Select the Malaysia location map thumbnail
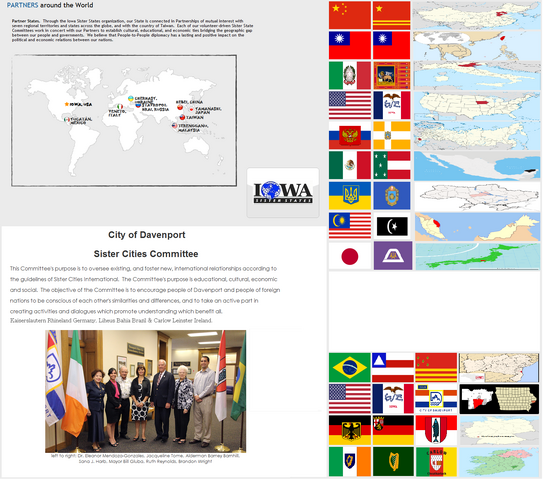The image size is (543, 479). pos(478,227)
